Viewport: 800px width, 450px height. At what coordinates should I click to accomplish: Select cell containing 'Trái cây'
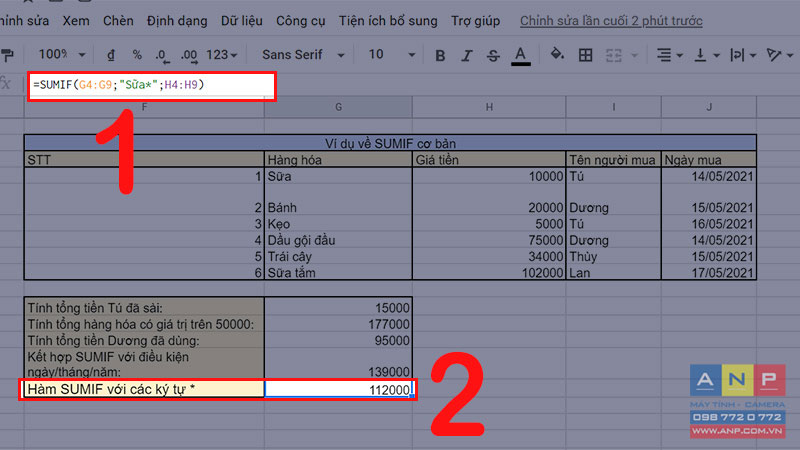click(x=338, y=256)
